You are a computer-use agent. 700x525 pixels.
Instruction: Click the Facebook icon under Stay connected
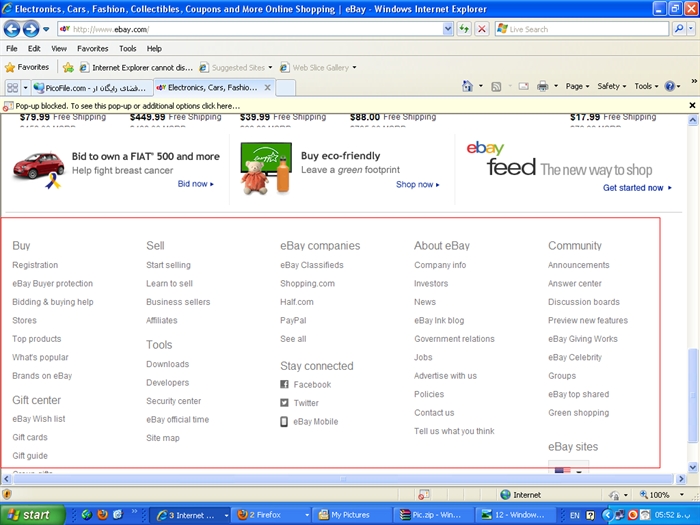284,384
